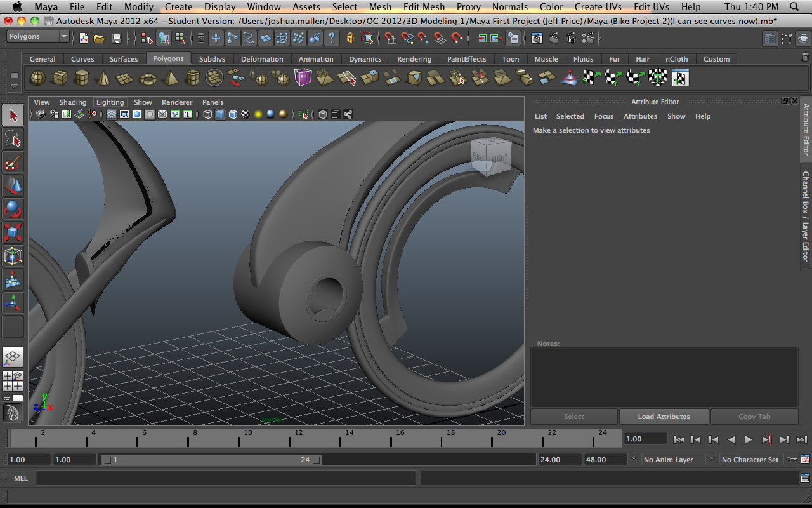Toggle snap to grids
Screen dimensions: 812x508
(x=216, y=38)
